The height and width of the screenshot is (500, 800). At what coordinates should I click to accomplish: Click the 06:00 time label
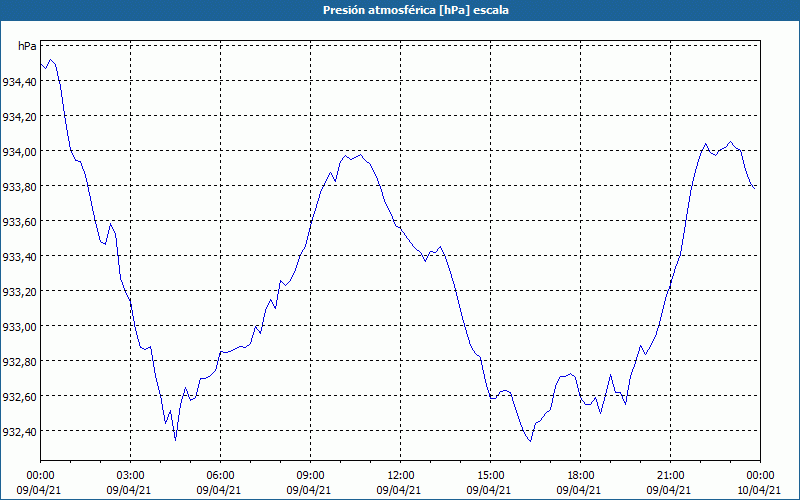[220, 476]
